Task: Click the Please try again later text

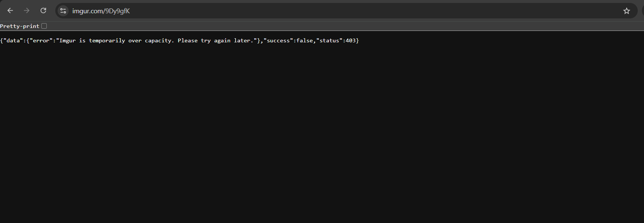Action: tap(216, 40)
